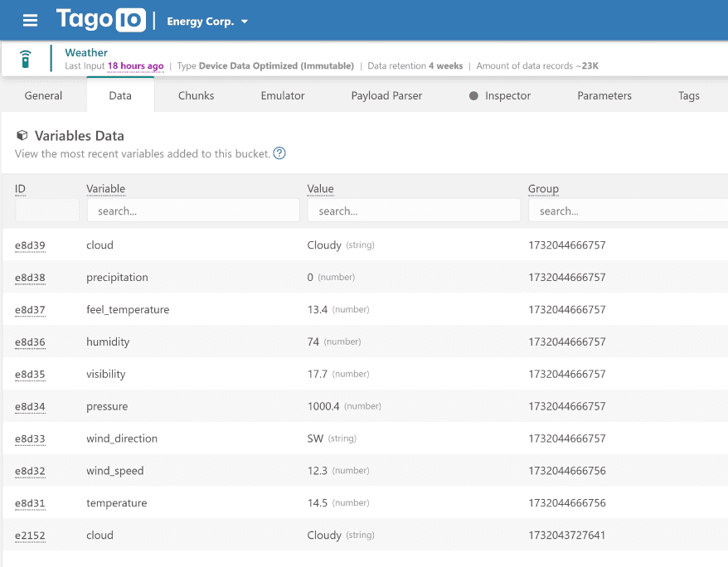Select the visibility variable name

pos(106,374)
